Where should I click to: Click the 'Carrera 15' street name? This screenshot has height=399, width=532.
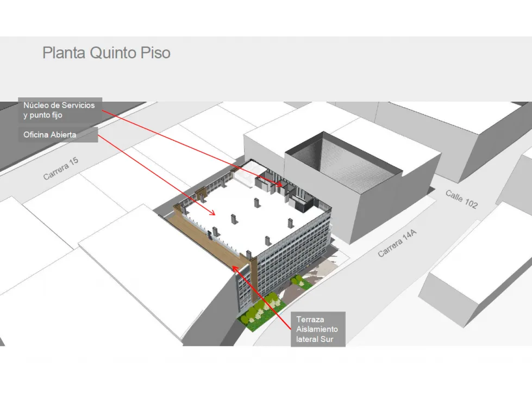point(61,169)
